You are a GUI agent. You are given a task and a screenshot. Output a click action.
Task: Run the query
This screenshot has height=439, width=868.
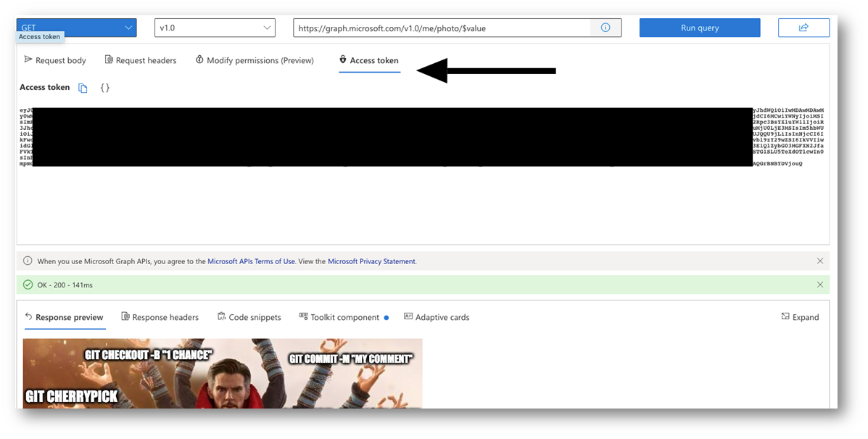(700, 28)
